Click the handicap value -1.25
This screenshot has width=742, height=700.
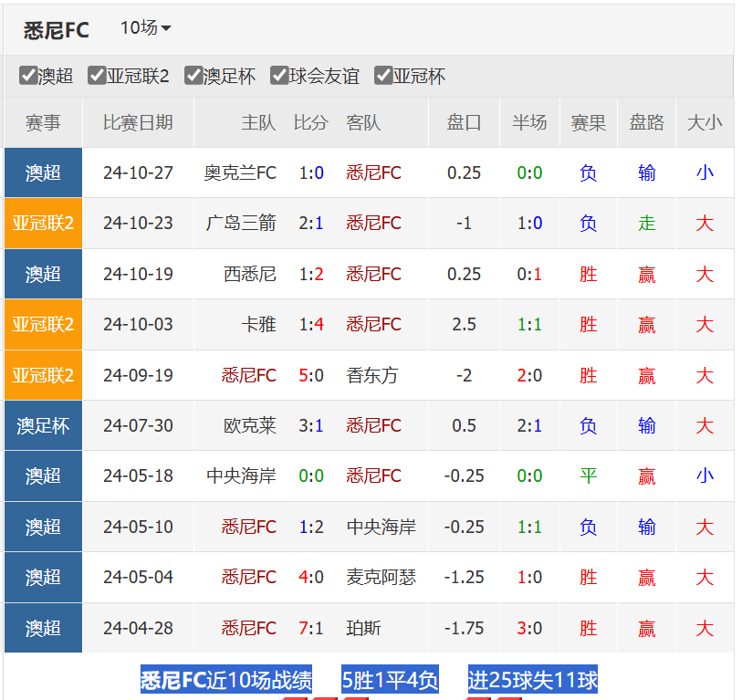tap(464, 577)
